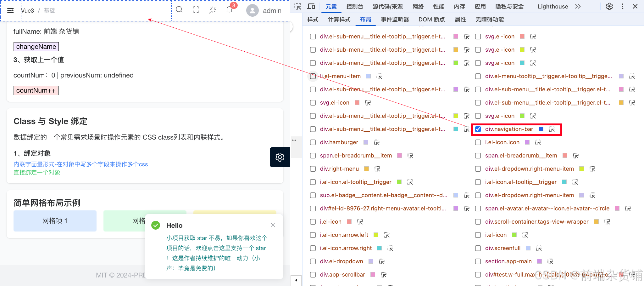Viewport: 644px width, 286px height.
Task: Click the Vue3 breadcrumb item
Action: click(x=27, y=10)
